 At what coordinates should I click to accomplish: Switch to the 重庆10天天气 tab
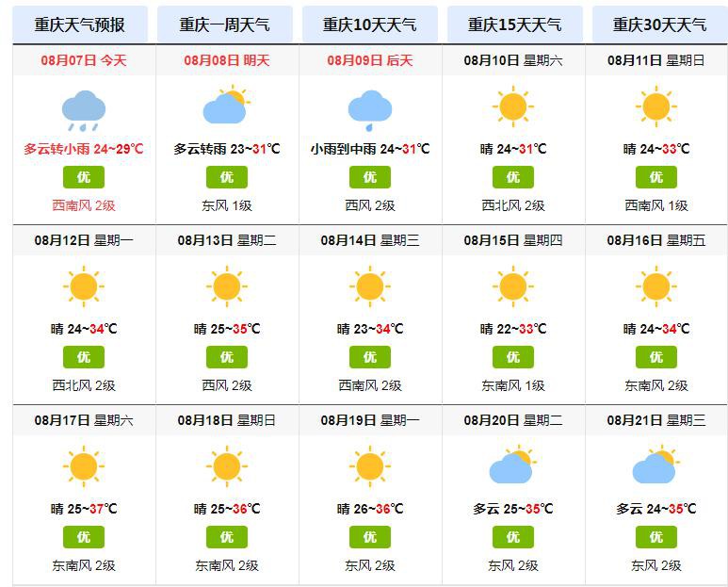click(x=369, y=24)
